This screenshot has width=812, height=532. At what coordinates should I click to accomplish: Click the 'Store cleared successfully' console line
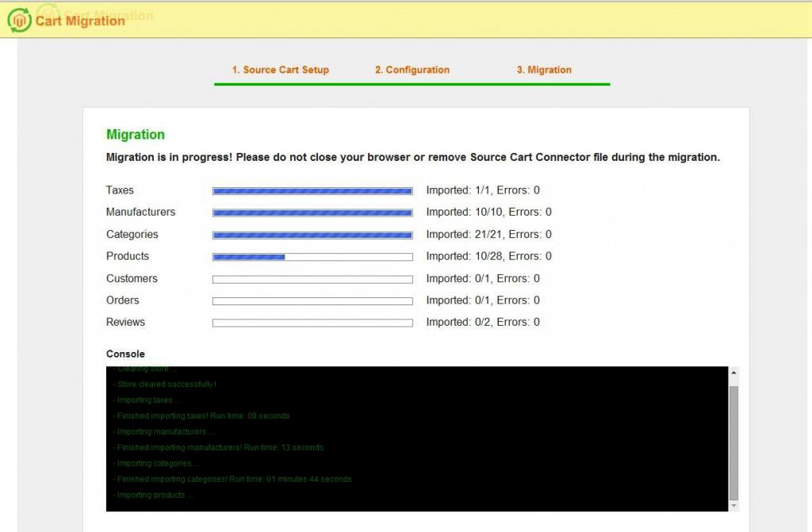pyautogui.click(x=166, y=385)
